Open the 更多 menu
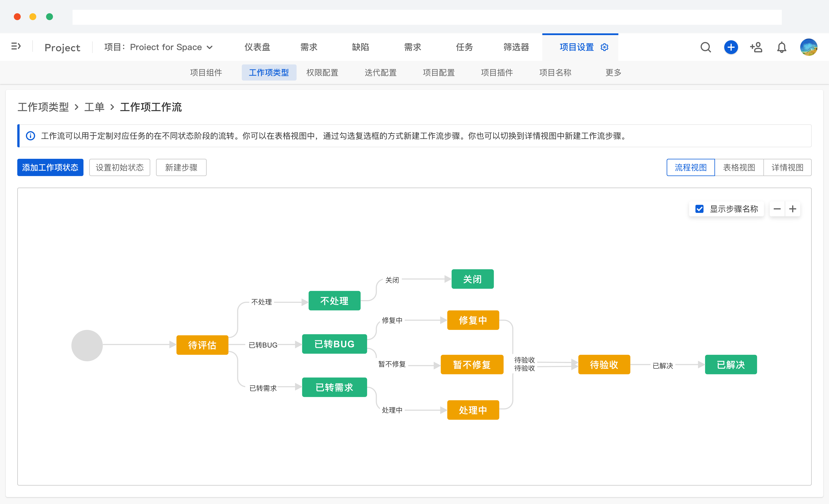 coord(613,72)
